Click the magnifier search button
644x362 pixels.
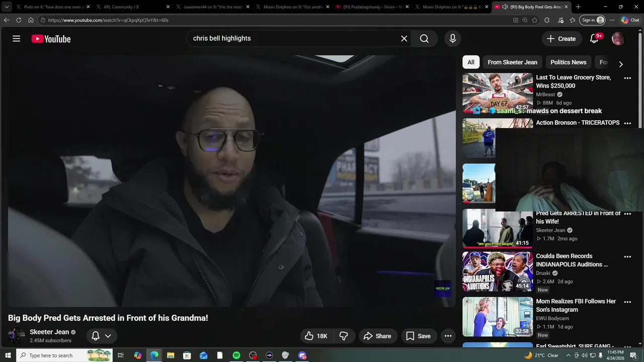click(x=424, y=39)
